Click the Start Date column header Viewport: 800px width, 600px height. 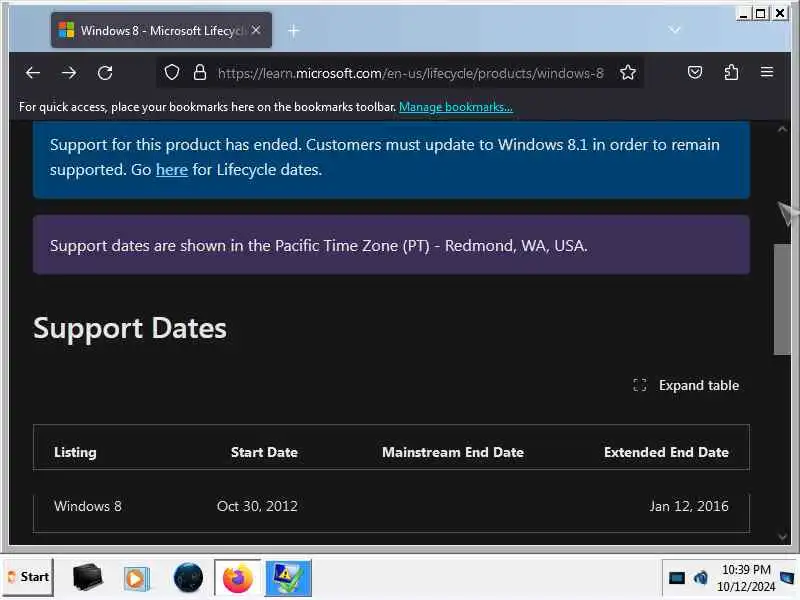264,452
